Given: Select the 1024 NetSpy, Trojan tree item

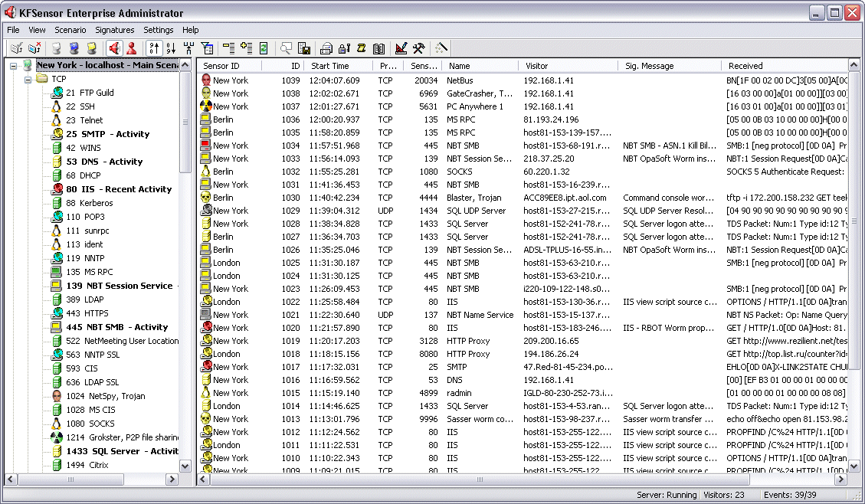Looking at the screenshot, I should coord(106,396).
